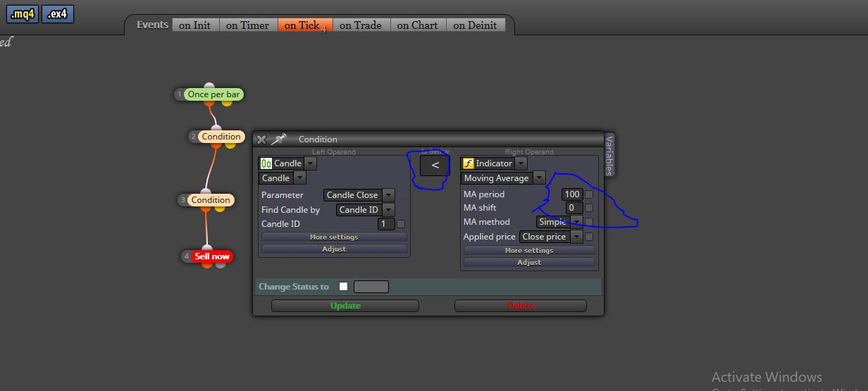Pin the Condition dialog with pushpin icon

tap(279, 139)
